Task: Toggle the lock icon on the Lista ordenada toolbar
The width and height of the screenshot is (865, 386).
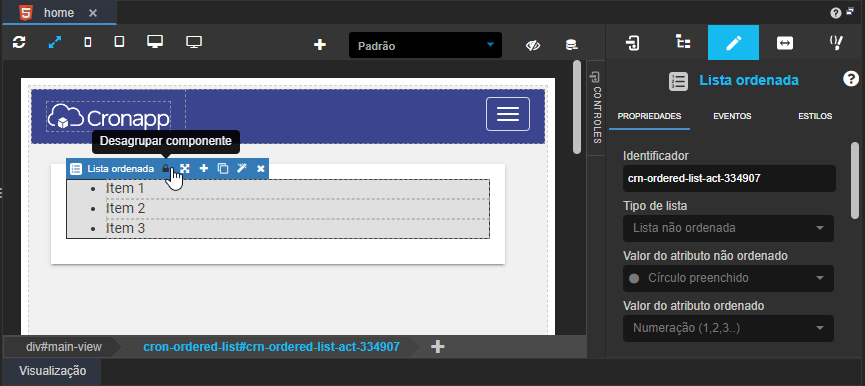Action: click(165, 168)
